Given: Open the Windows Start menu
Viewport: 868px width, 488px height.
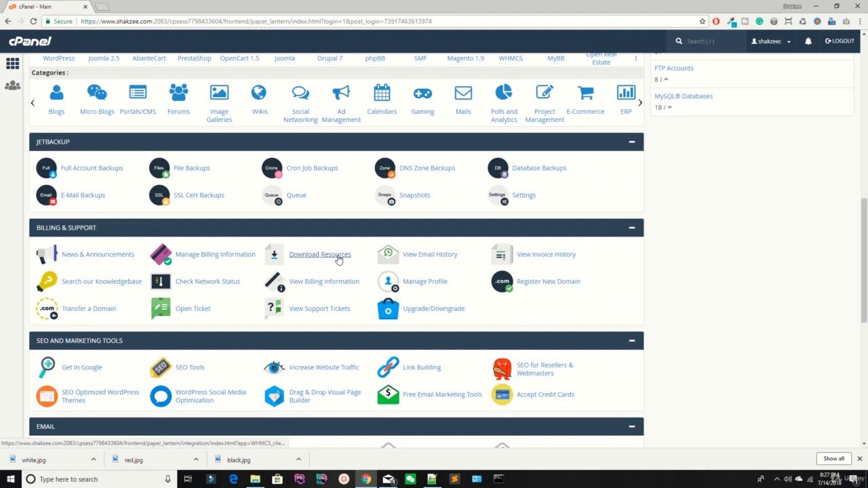Looking at the screenshot, I should [10, 479].
